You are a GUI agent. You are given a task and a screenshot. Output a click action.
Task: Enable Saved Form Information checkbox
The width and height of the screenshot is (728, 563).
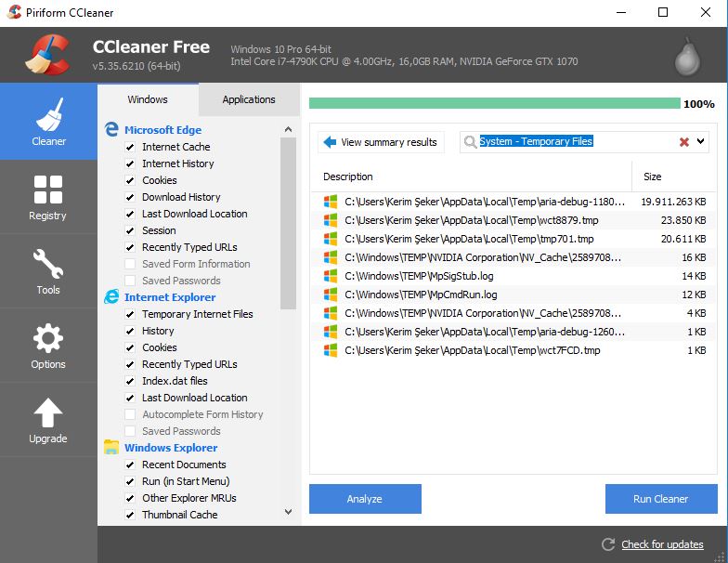coord(130,264)
